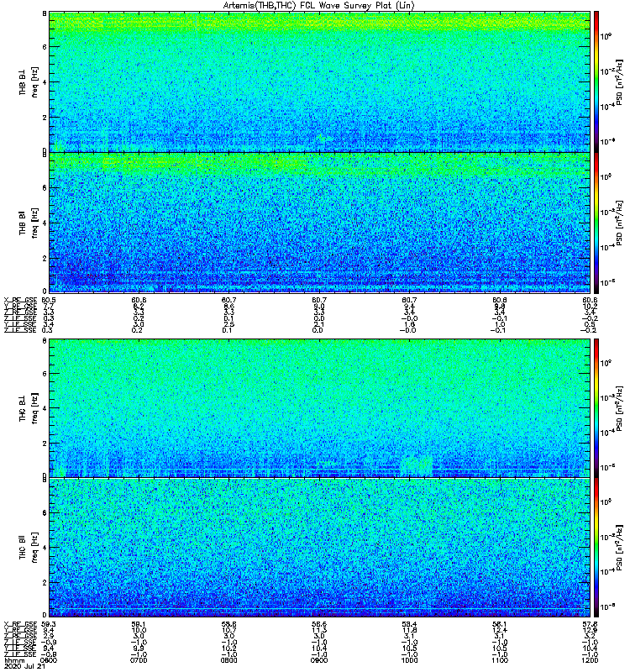Click the THC Y_RE_GSE value '12.9'
The image size is (630, 672).
pos(591,631)
